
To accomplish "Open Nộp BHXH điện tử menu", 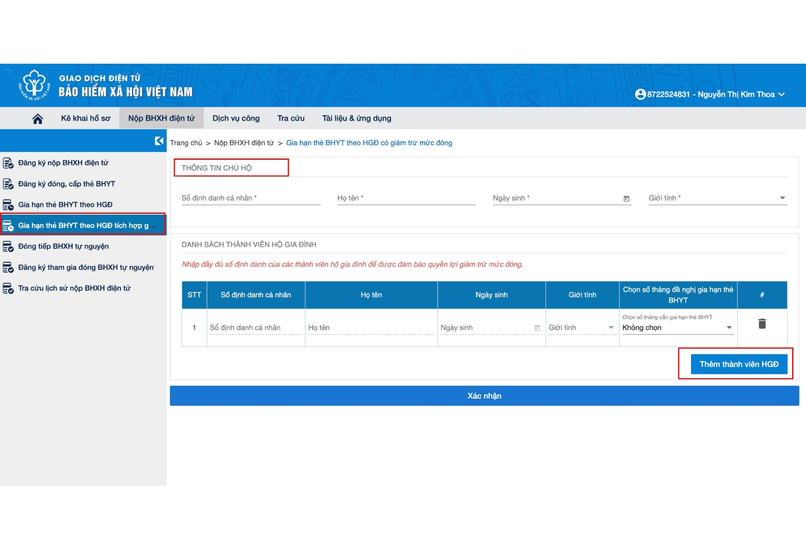I will click(x=161, y=118).
